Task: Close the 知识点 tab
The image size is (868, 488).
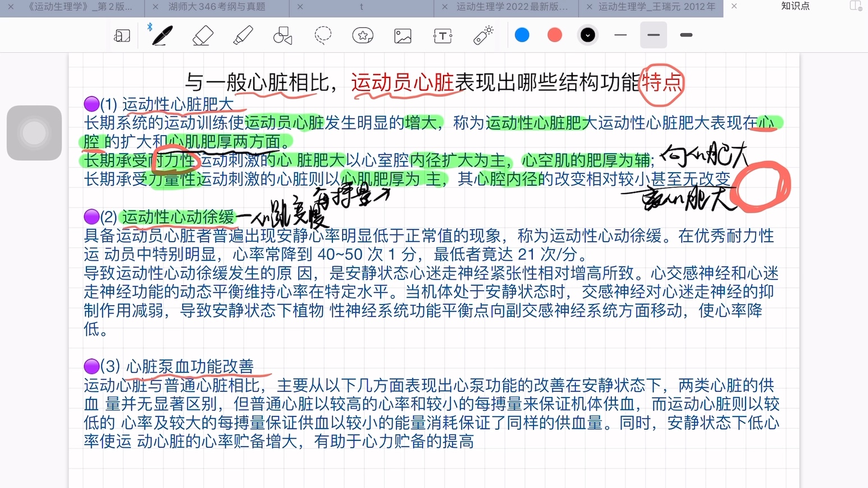Action: click(734, 6)
